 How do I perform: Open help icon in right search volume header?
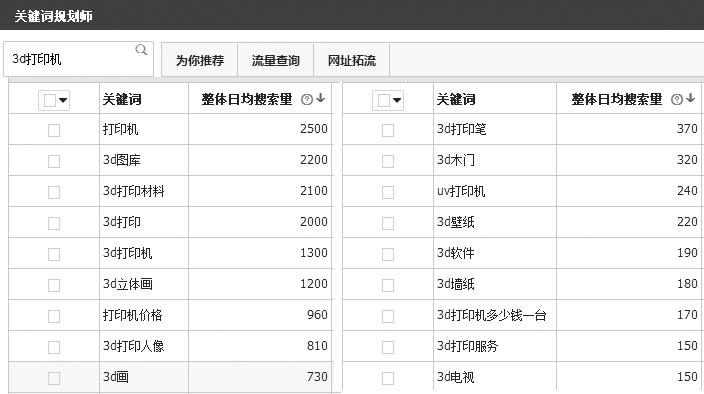[677, 100]
